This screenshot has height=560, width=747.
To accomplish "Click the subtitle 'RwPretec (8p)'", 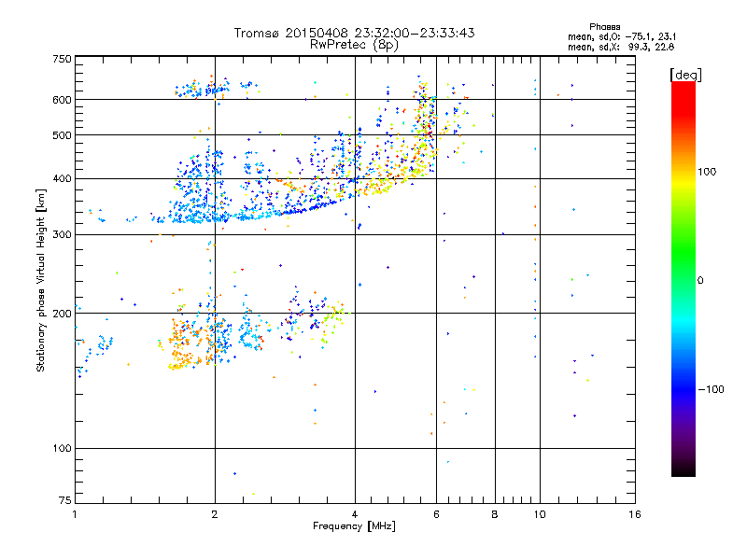I will [354, 45].
